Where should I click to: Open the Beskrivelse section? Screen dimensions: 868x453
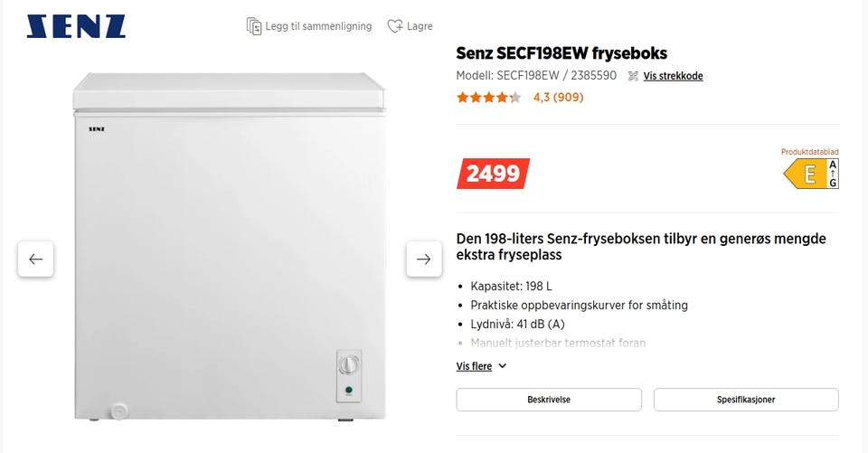(x=549, y=400)
